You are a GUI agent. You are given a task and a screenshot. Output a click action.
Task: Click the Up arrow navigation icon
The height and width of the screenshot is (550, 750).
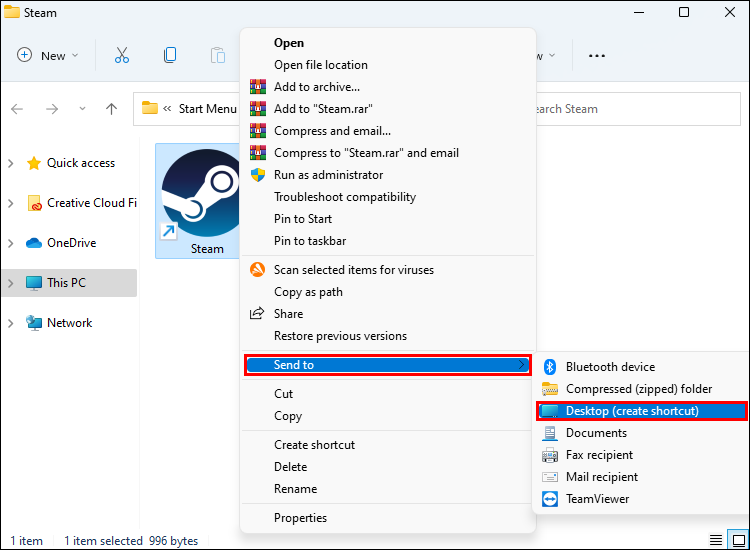(x=111, y=109)
